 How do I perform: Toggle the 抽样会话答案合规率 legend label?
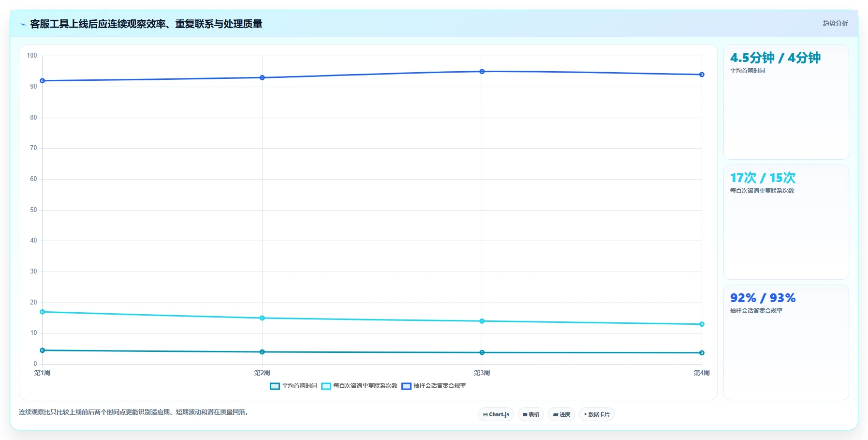[440, 386]
